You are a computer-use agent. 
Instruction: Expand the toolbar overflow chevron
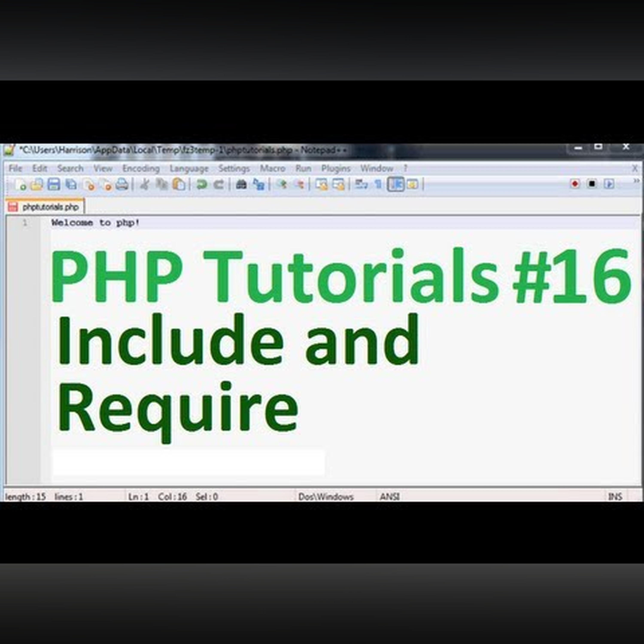click(x=636, y=181)
